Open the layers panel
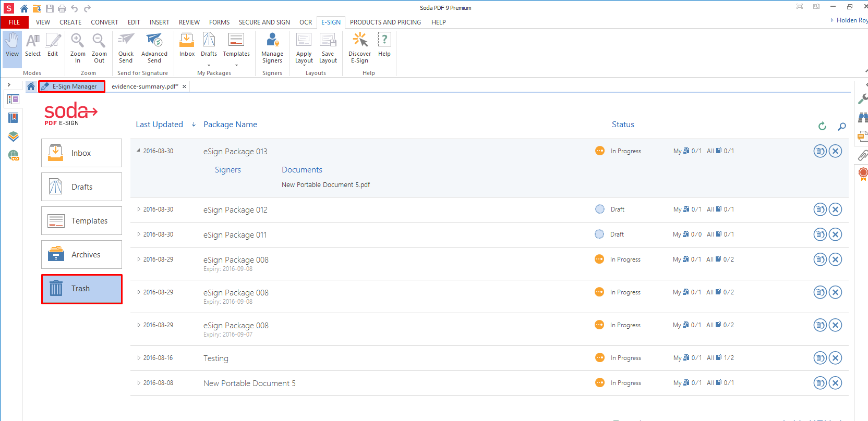 (13, 137)
